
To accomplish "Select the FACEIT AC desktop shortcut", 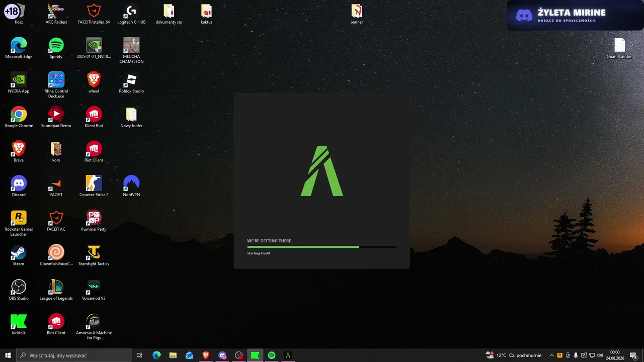I will click(x=56, y=221).
